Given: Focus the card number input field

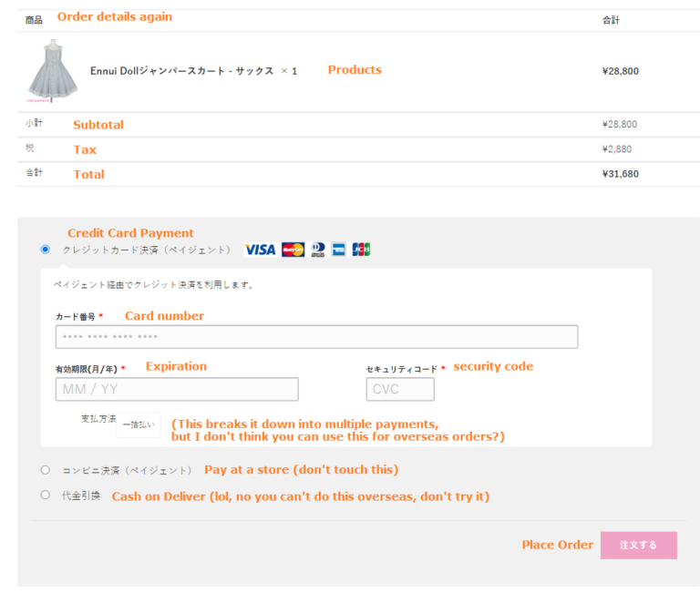Looking at the screenshot, I should (x=316, y=337).
